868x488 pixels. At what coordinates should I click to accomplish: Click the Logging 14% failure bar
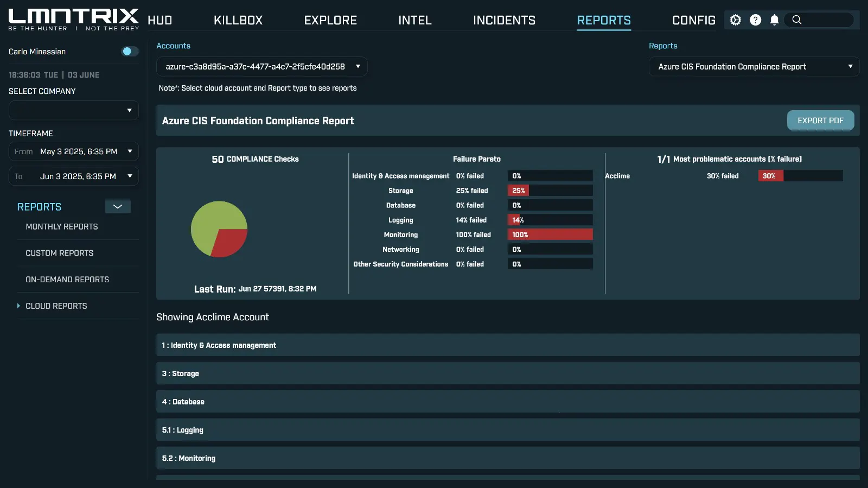coord(550,220)
